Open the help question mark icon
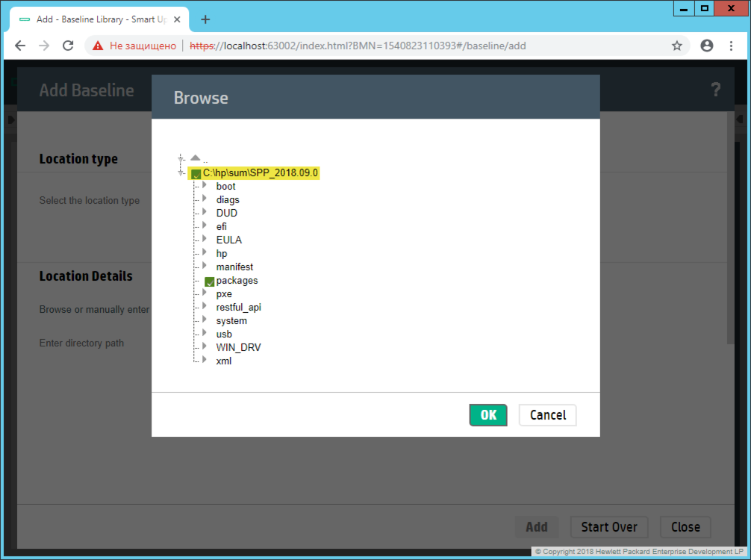This screenshot has width=751, height=560. click(x=716, y=90)
